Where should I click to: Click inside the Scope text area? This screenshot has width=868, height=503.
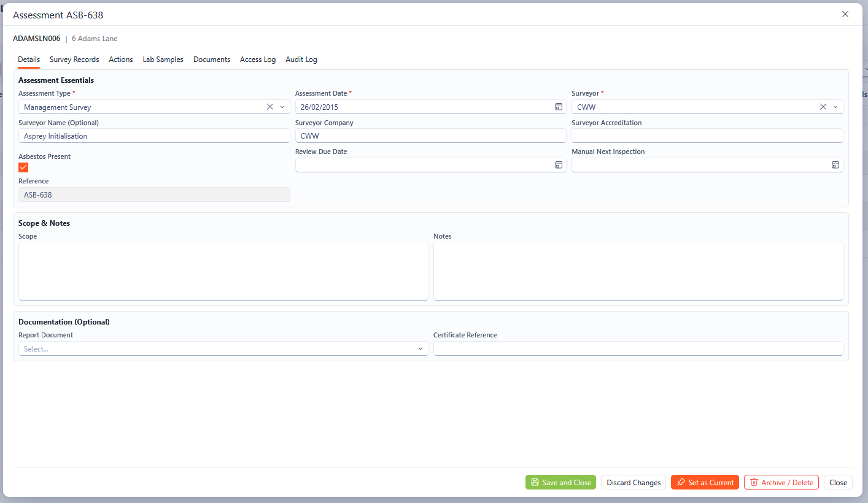pyautogui.click(x=223, y=271)
